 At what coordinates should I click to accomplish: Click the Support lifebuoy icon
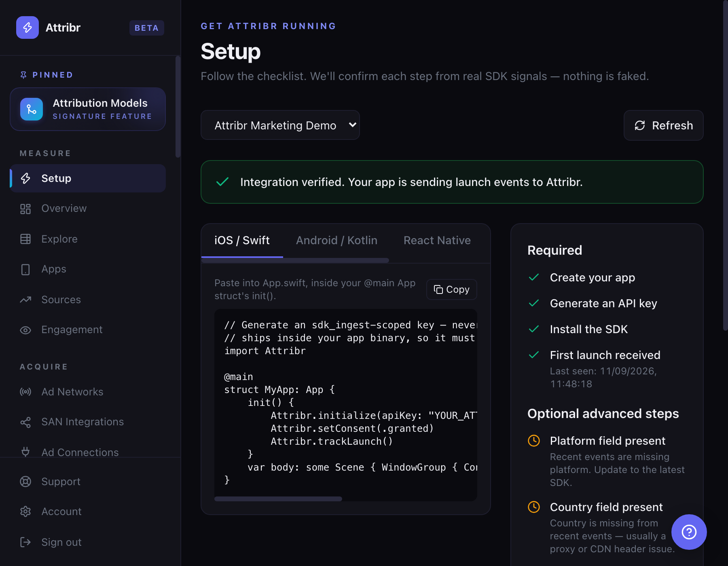(25, 482)
